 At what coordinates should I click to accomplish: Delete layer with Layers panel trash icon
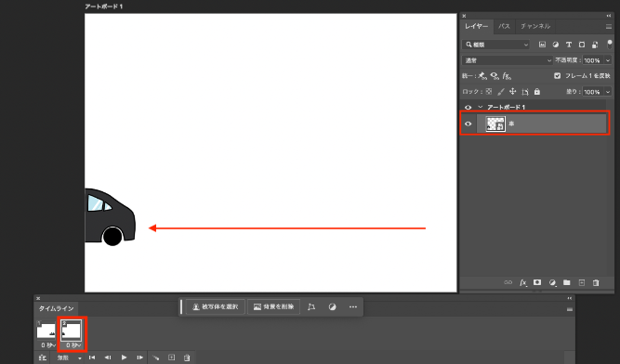(x=596, y=282)
